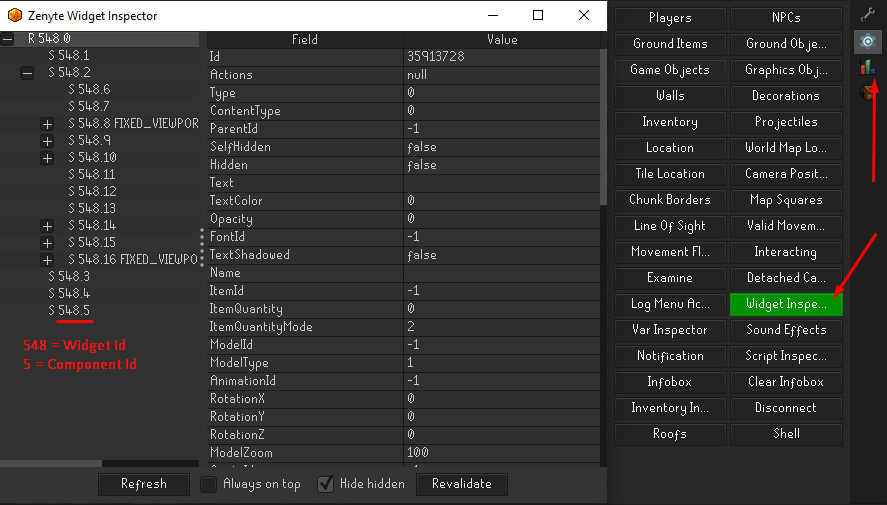Viewport: 887px width, 505px height.
Task: Enable the Always on top checkbox
Action: point(208,484)
